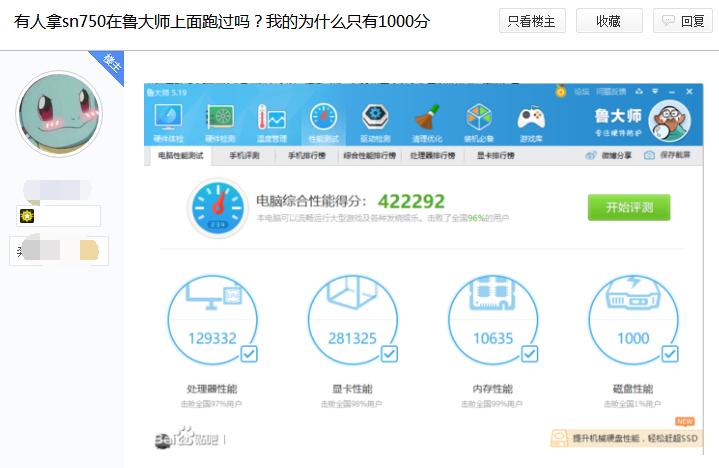The width and height of the screenshot is (719, 468).
Task: Click the gold medal icon in title bar
Action: (x=560, y=91)
